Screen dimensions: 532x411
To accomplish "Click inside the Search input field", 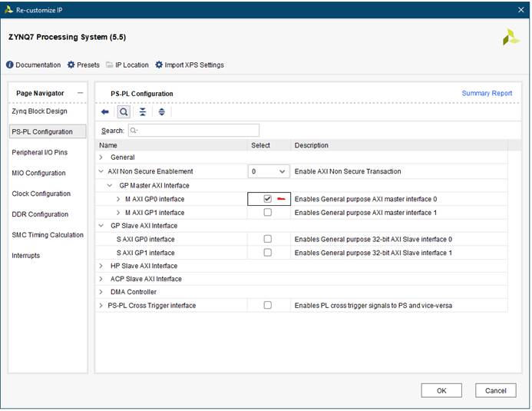I will [197, 131].
